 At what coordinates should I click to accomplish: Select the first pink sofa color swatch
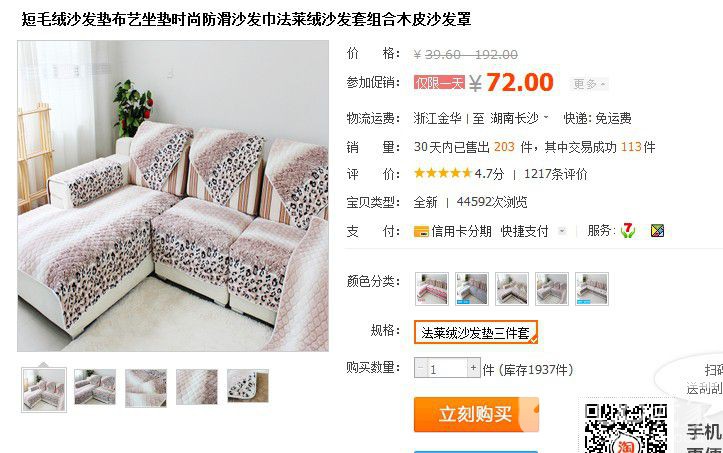click(x=432, y=289)
